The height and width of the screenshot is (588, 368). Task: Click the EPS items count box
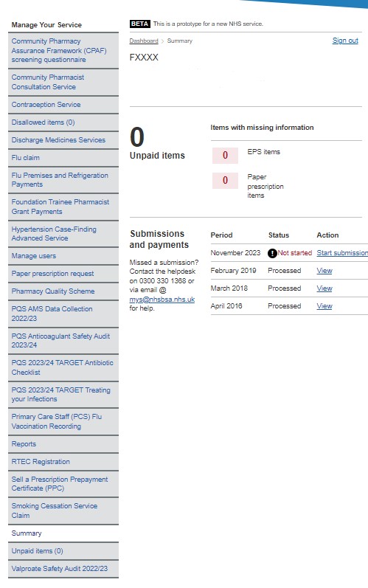(225, 155)
